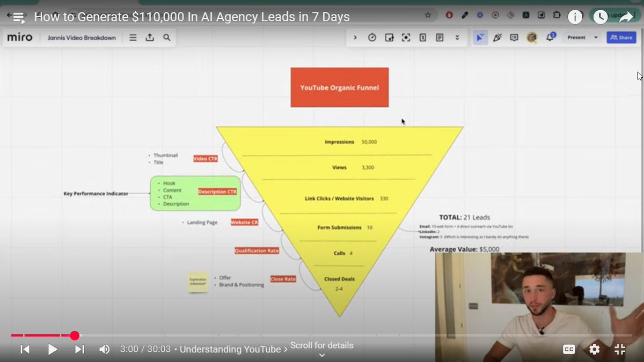Click Miro board search icon
Screen dimensions: 644x362
(x=166, y=38)
